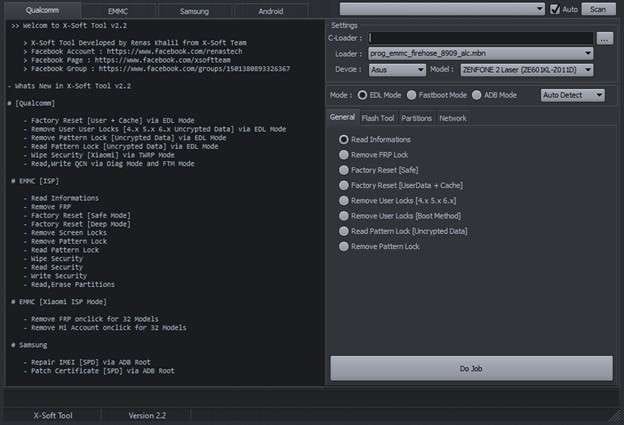Viewport: 624px width, 425px height.
Task: Select Read Pattern Lock [Uncrypted Data]
Action: click(x=403, y=231)
